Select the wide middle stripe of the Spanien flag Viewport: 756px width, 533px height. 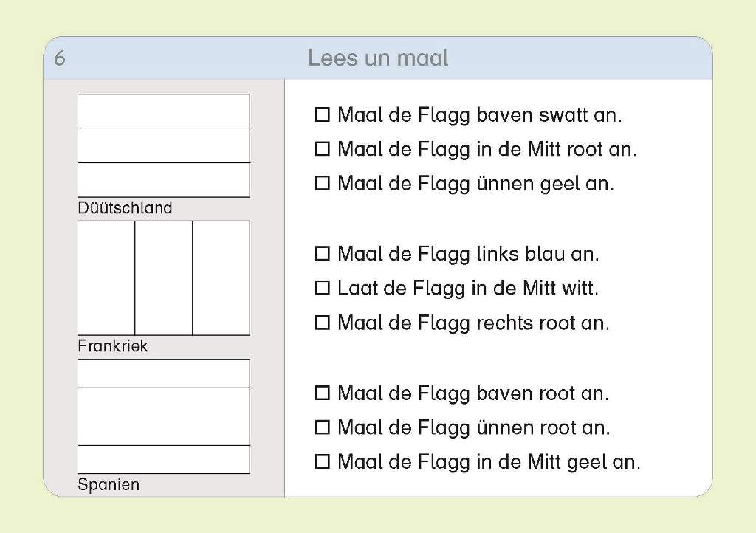163,416
